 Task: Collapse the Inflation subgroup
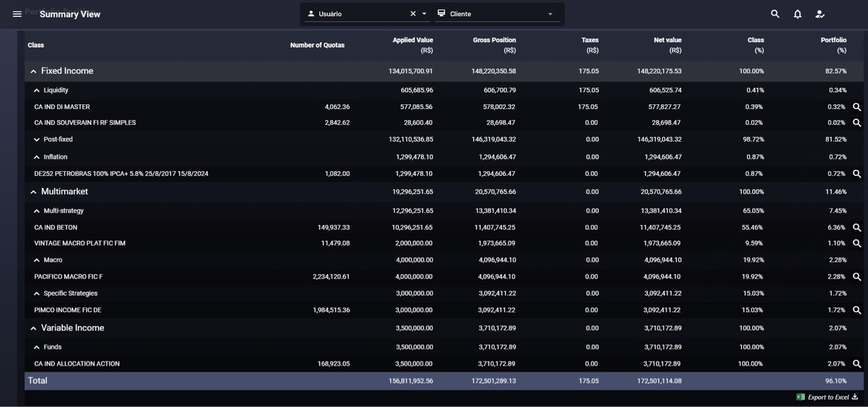tap(37, 157)
